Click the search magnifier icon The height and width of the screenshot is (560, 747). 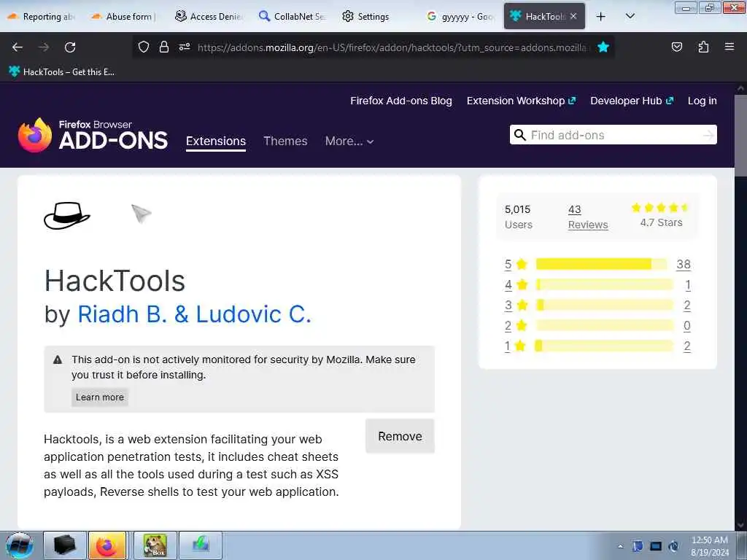(x=519, y=135)
